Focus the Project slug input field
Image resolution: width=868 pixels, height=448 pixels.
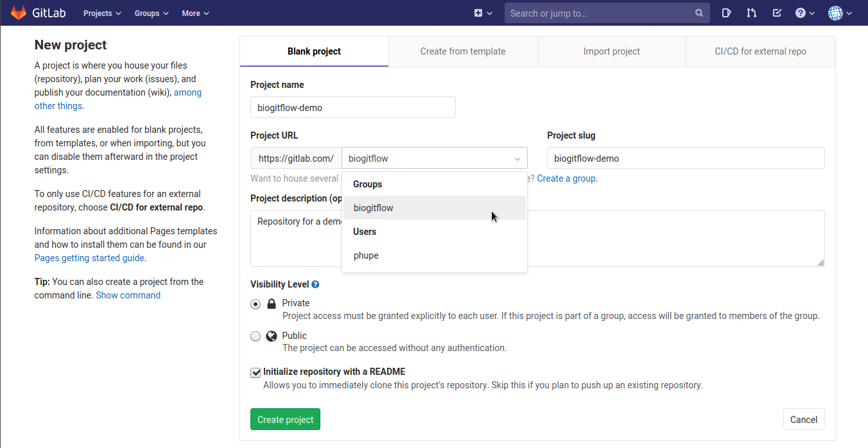[686, 159]
